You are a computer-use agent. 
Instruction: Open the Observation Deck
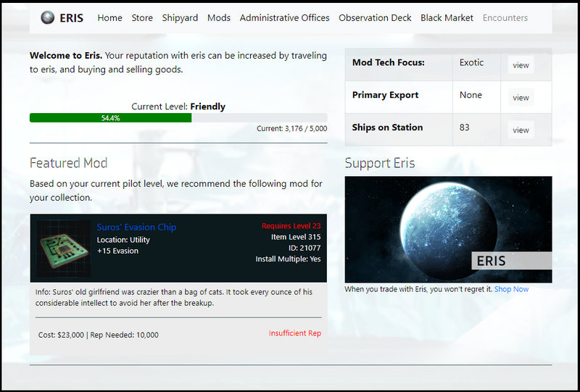click(x=375, y=17)
